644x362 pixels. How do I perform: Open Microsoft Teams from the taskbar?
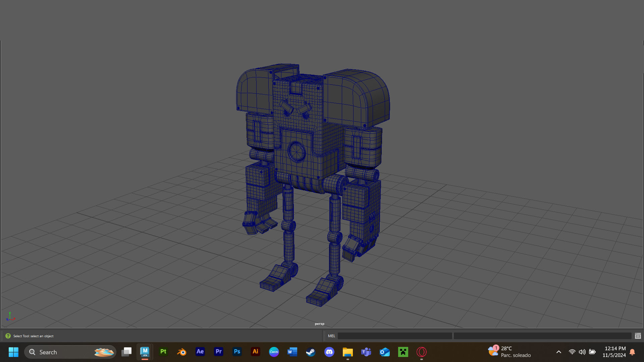pos(366,352)
